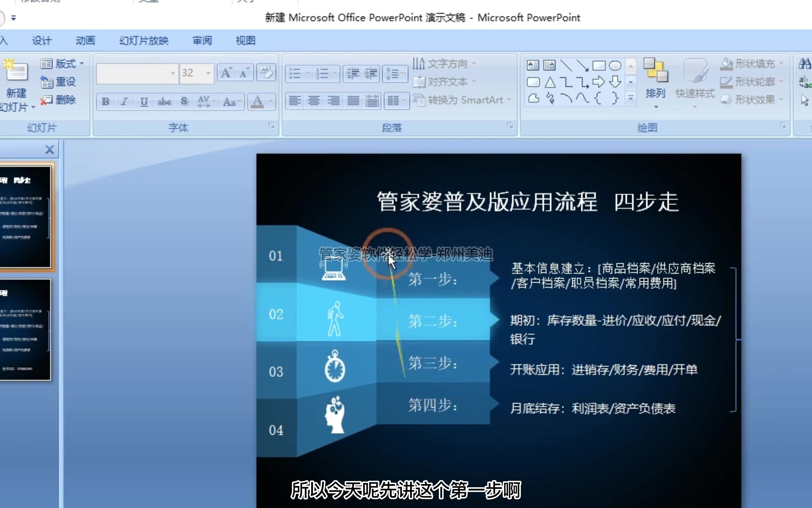Open the Animations (动画) tab
Image resolution: width=812 pixels, height=508 pixels.
(x=85, y=41)
